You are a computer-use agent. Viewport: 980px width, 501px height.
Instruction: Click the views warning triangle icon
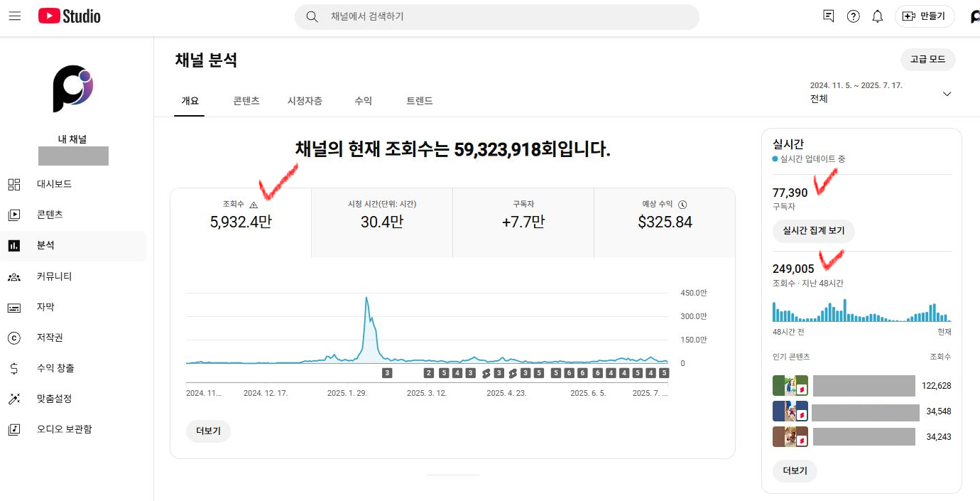[254, 205]
